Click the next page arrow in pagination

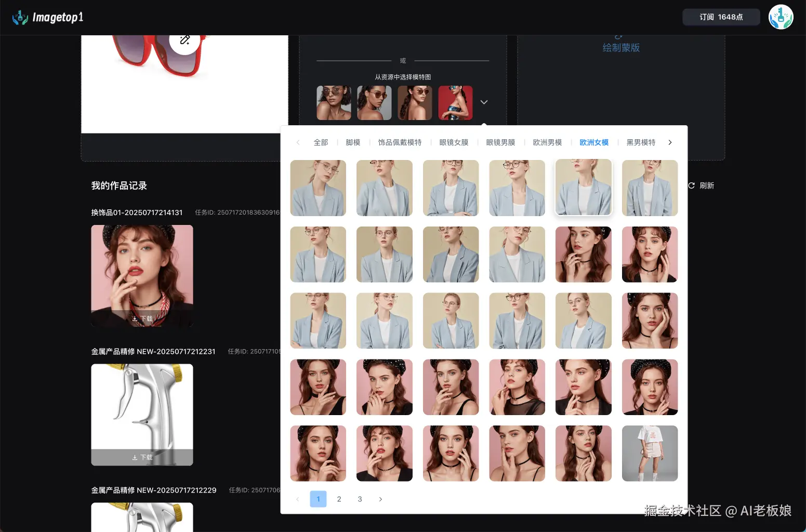click(380, 499)
